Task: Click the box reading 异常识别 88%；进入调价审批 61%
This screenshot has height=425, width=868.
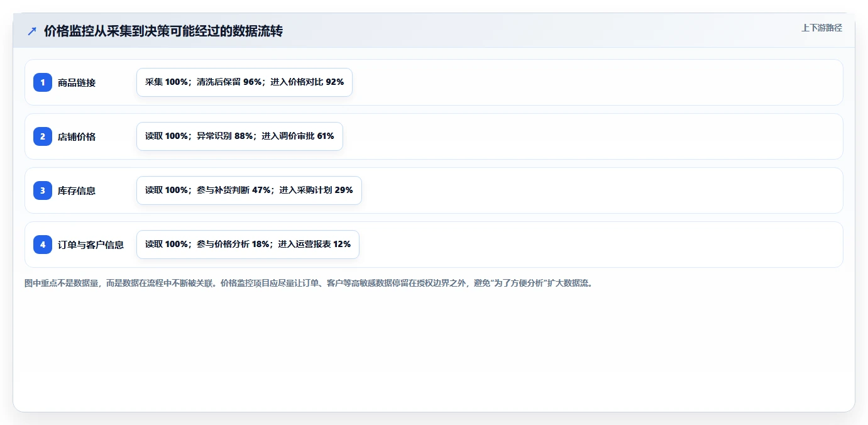Action: point(239,136)
